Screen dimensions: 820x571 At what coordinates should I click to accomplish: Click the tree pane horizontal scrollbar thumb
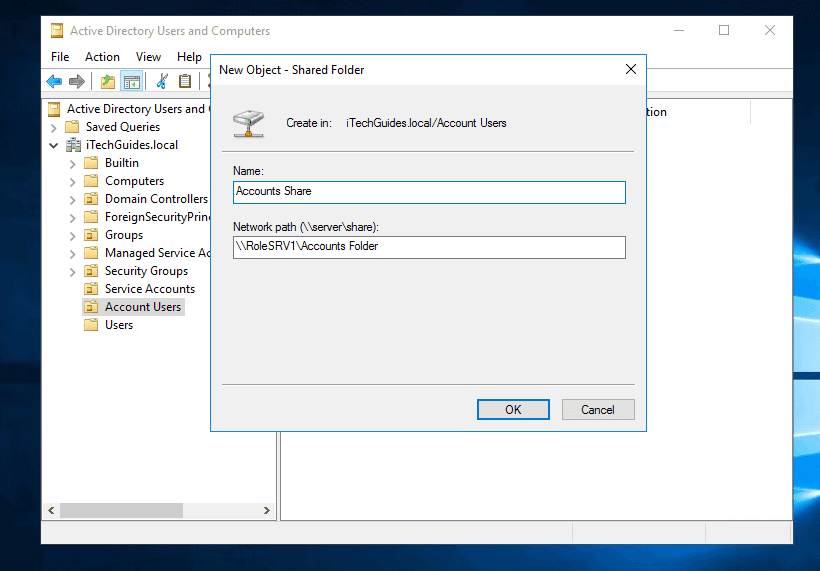point(121,510)
